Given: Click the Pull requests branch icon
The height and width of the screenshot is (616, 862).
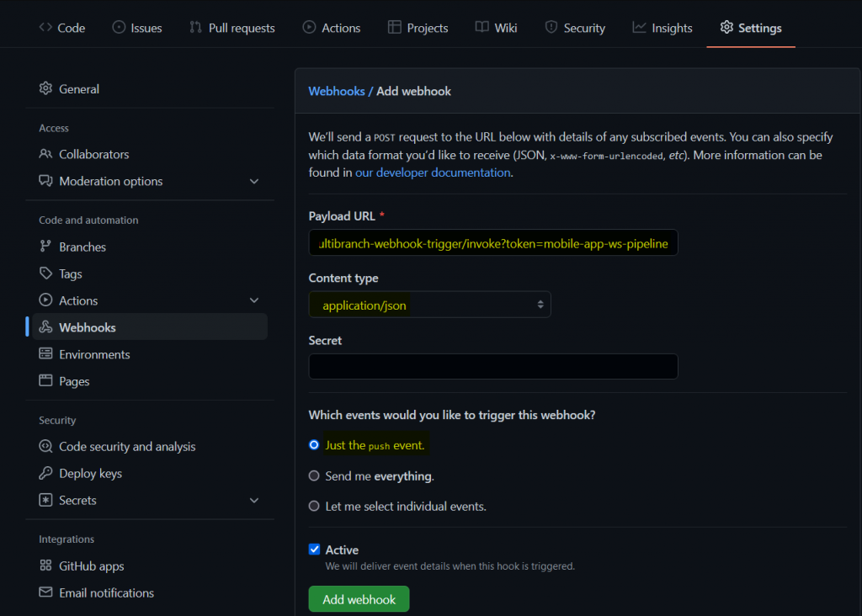Looking at the screenshot, I should [195, 27].
